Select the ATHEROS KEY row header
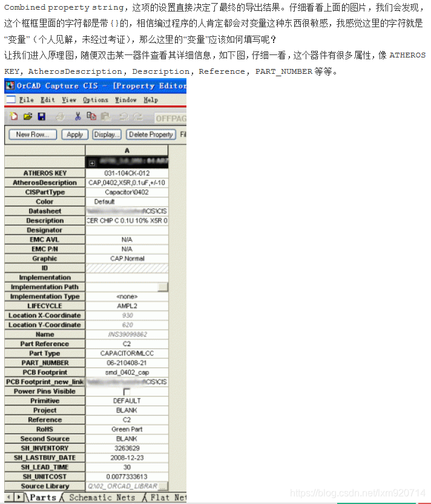The width and height of the screenshot is (431, 504). click(45, 173)
